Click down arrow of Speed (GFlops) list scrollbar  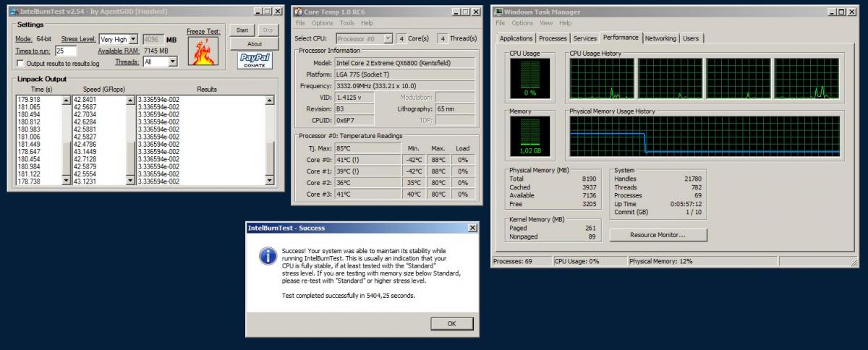click(x=130, y=181)
